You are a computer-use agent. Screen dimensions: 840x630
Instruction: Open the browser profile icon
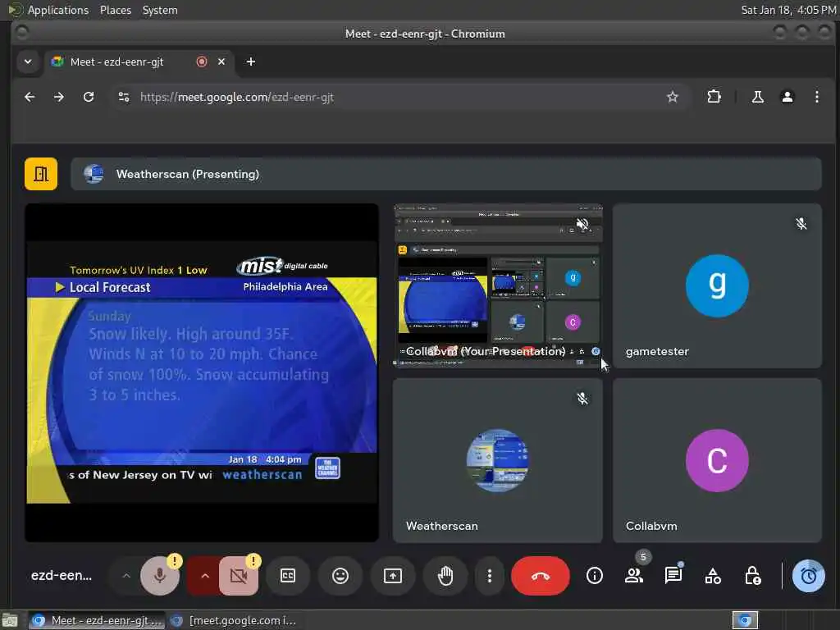(787, 97)
